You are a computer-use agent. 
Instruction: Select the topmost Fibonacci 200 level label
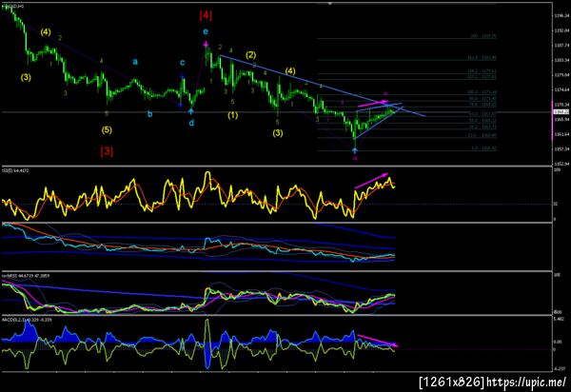click(483, 36)
